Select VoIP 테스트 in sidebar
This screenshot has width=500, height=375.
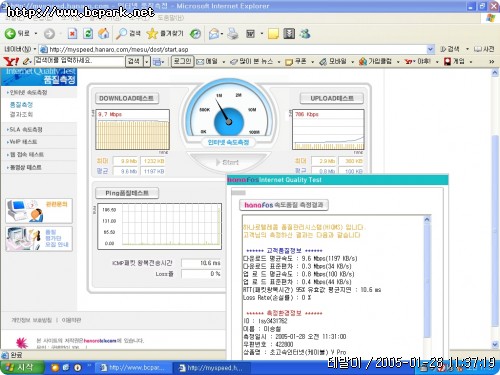(22, 142)
